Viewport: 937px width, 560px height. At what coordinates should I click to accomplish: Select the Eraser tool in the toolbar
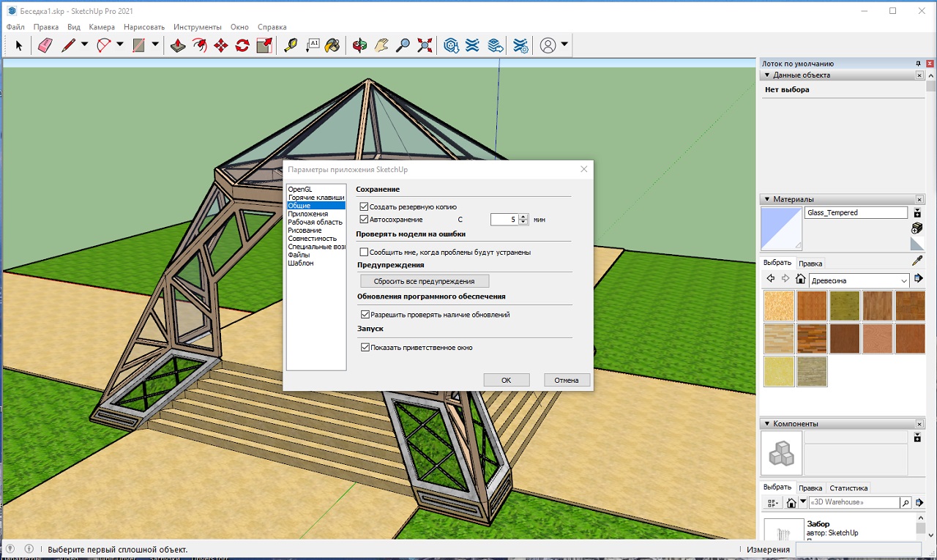(x=45, y=45)
